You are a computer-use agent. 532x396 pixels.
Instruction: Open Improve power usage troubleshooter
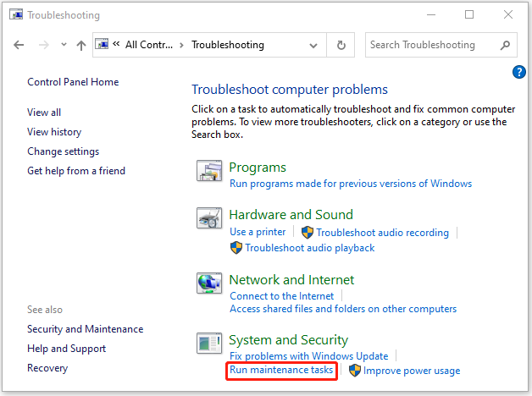(412, 371)
